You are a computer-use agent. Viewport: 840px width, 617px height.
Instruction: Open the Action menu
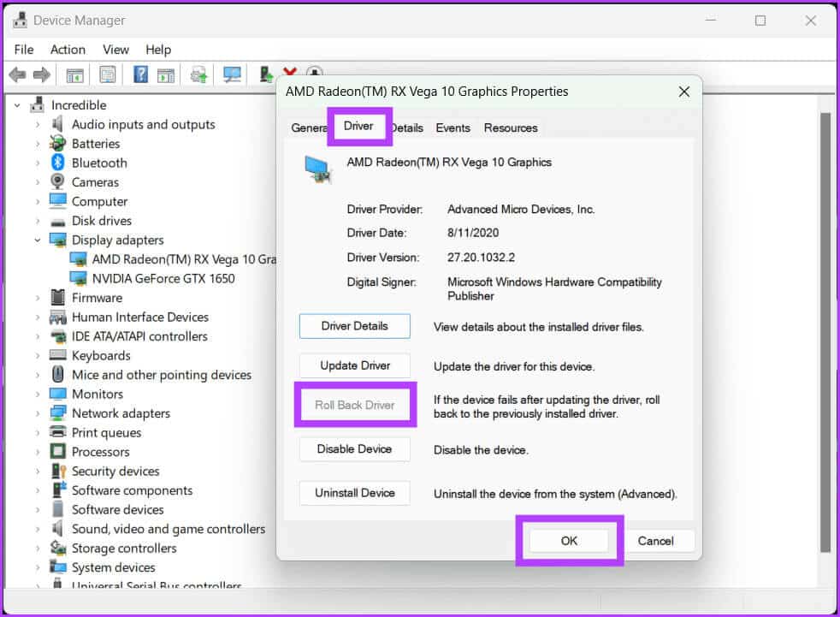[x=68, y=50]
